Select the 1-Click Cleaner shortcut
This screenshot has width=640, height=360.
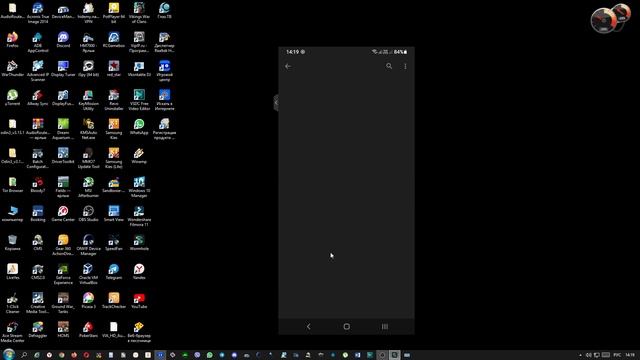tap(13, 303)
